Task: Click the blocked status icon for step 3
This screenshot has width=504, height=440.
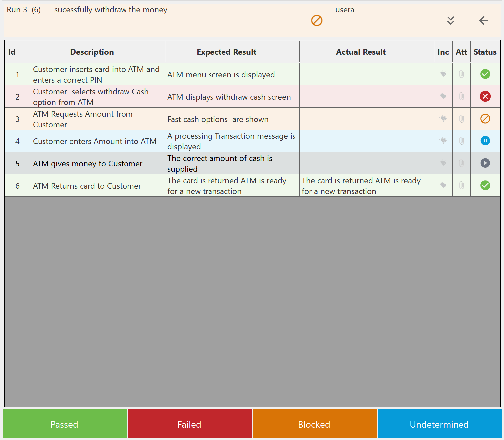Action: pos(485,119)
